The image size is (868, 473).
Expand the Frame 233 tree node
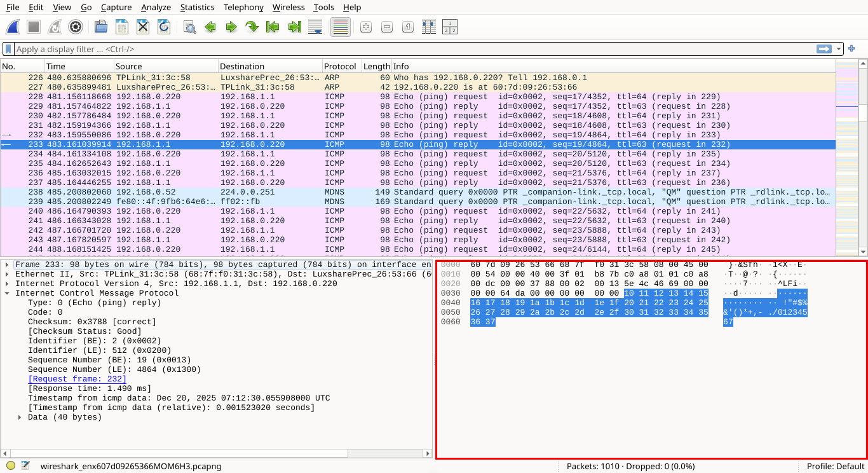coord(7,264)
